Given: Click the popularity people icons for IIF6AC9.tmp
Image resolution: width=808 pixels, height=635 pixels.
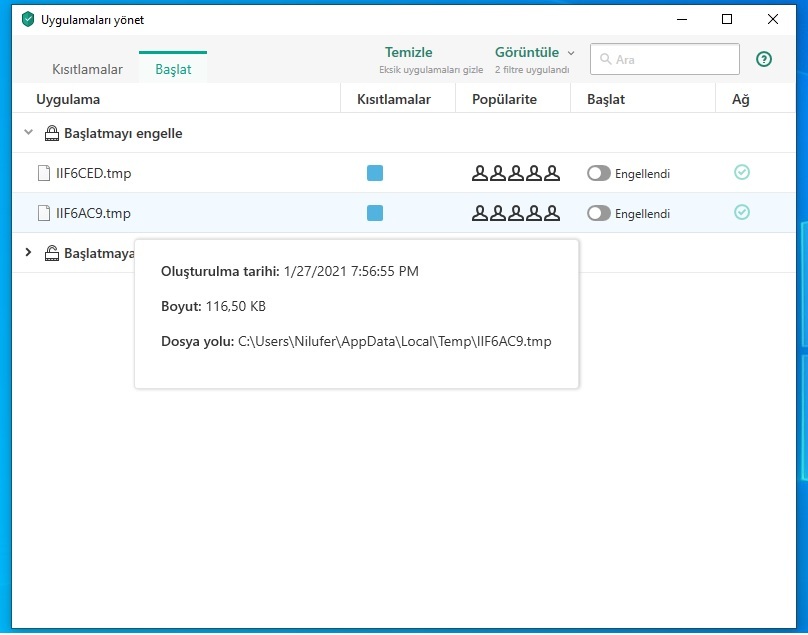Looking at the screenshot, I should point(515,213).
